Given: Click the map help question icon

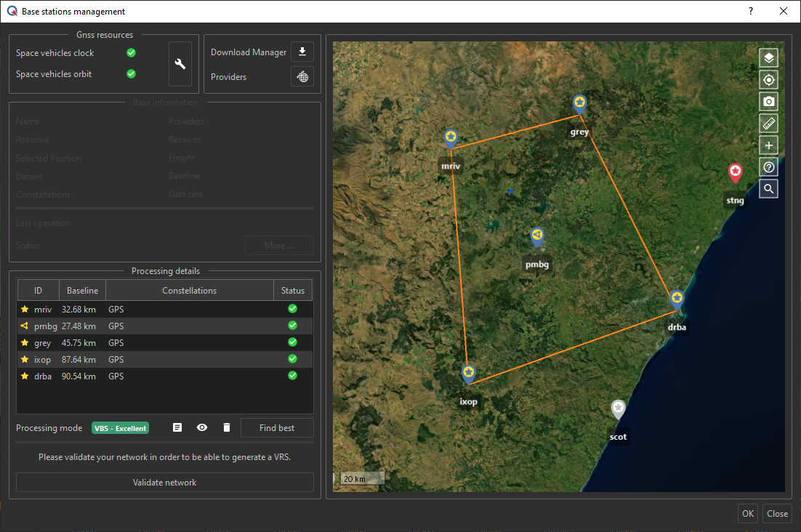Looking at the screenshot, I should click(x=769, y=167).
